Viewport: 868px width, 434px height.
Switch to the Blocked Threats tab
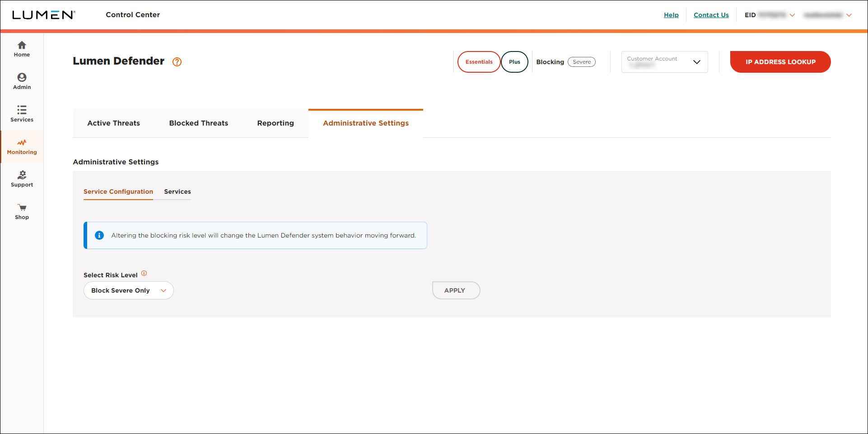click(x=199, y=123)
